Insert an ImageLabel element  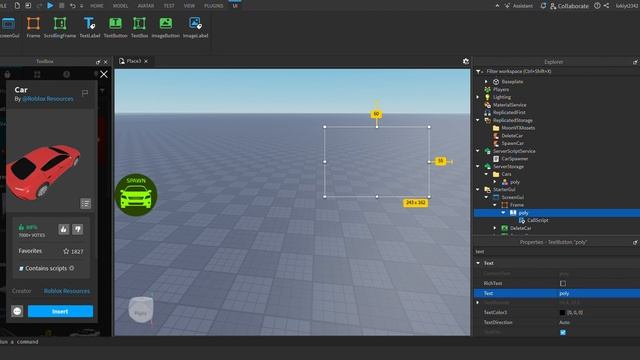(195, 27)
